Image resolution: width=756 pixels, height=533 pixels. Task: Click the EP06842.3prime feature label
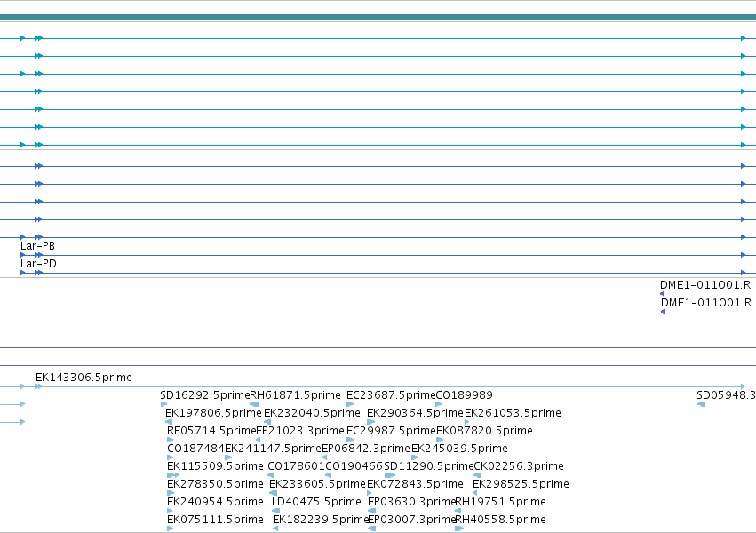(365, 449)
